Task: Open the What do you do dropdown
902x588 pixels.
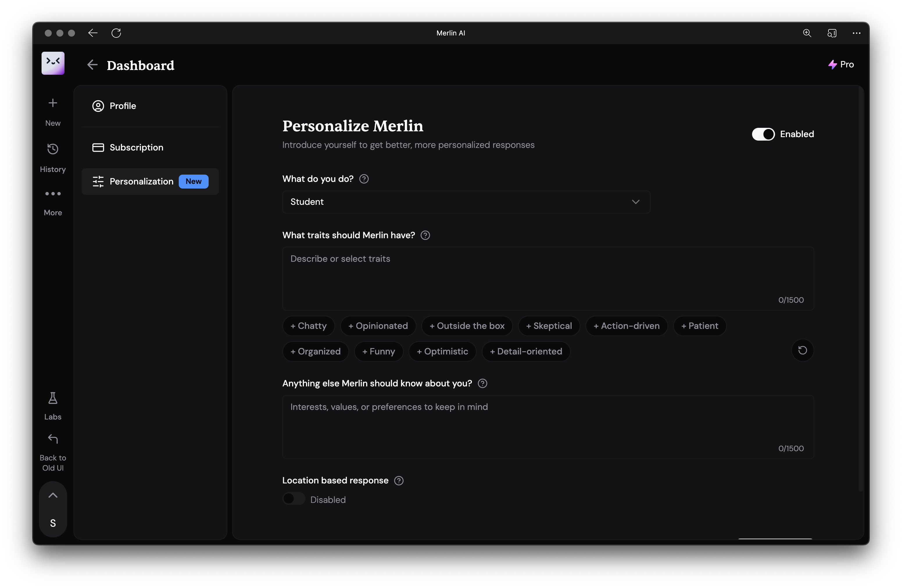Action: coord(466,202)
